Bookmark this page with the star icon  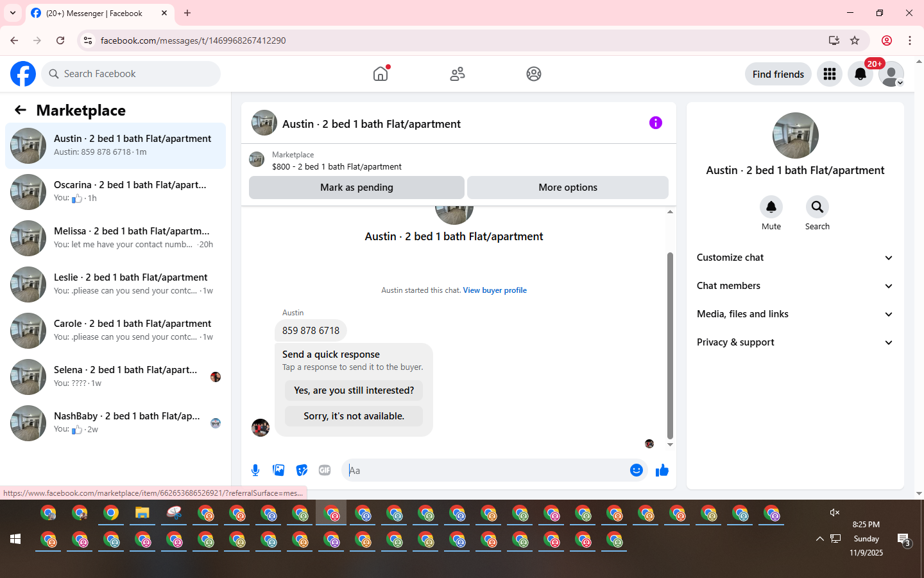pos(855,40)
